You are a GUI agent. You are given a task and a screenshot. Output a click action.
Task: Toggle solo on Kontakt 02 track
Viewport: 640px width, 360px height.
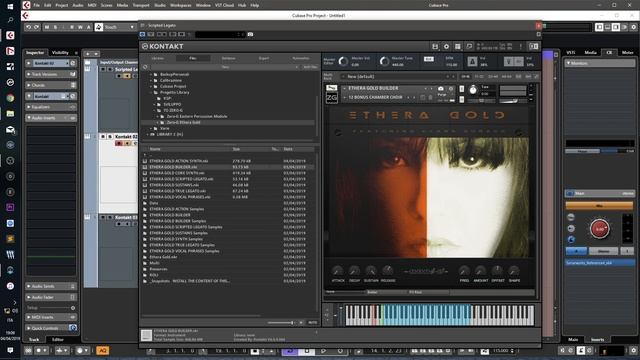[x=110, y=137]
